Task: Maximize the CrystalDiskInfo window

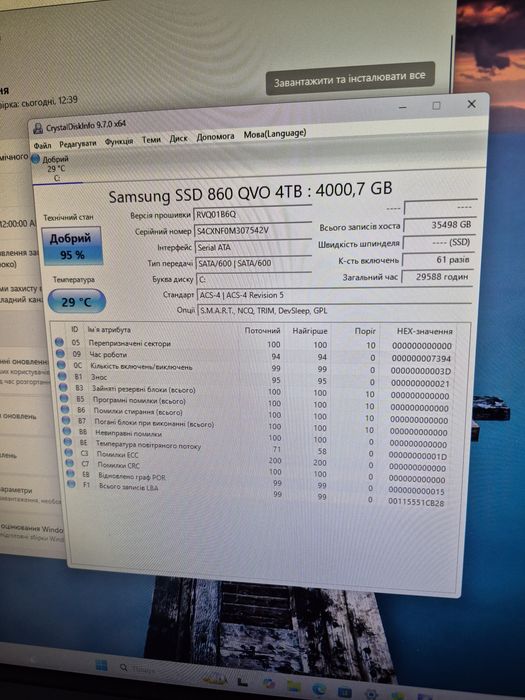Action: point(436,105)
